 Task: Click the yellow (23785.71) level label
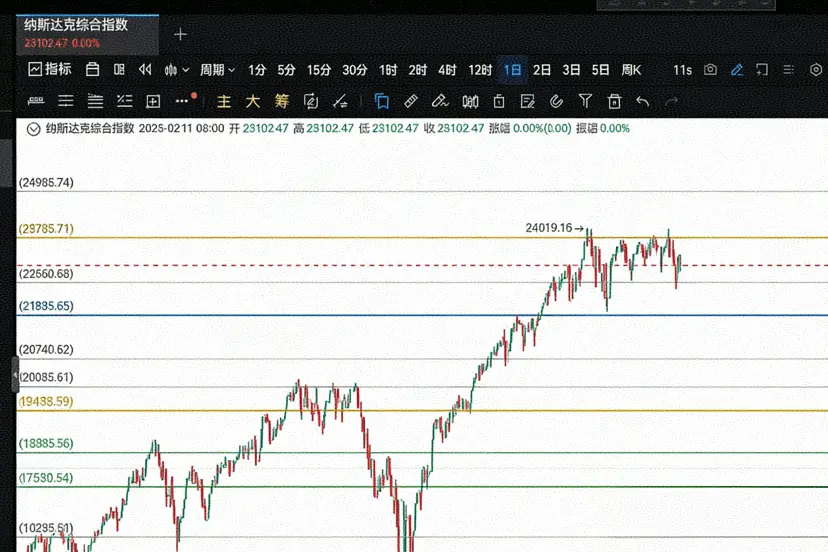[x=46, y=229]
